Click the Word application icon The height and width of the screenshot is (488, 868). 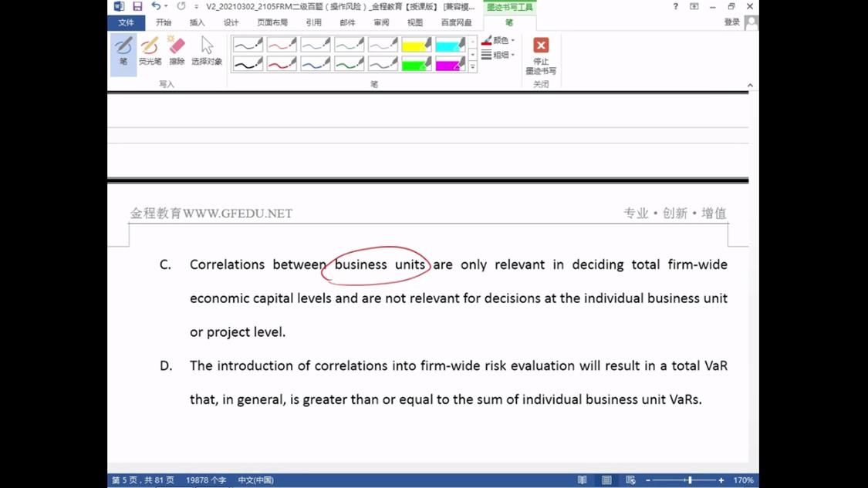[x=119, y=6]
